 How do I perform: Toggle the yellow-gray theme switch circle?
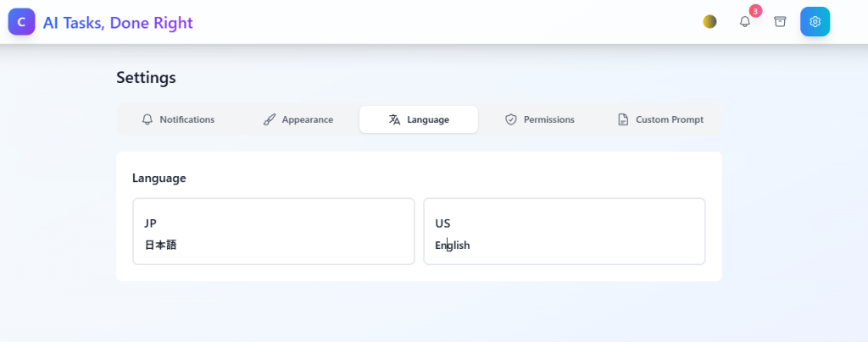click(709, 21)
